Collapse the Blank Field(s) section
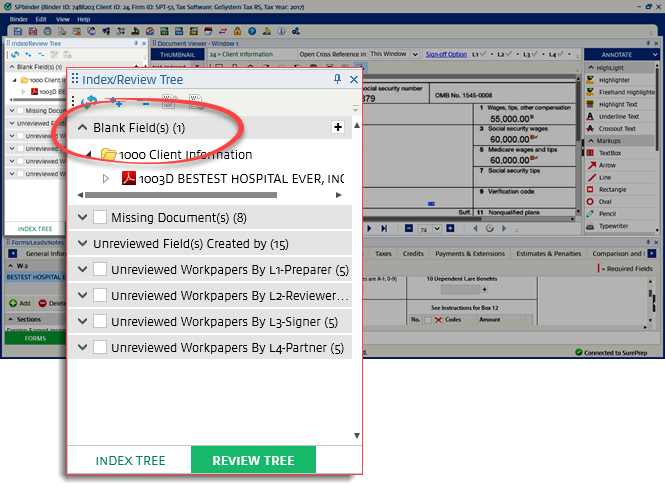Image resolution: width=665 pixels, height=490 pixels. [83, 128]
